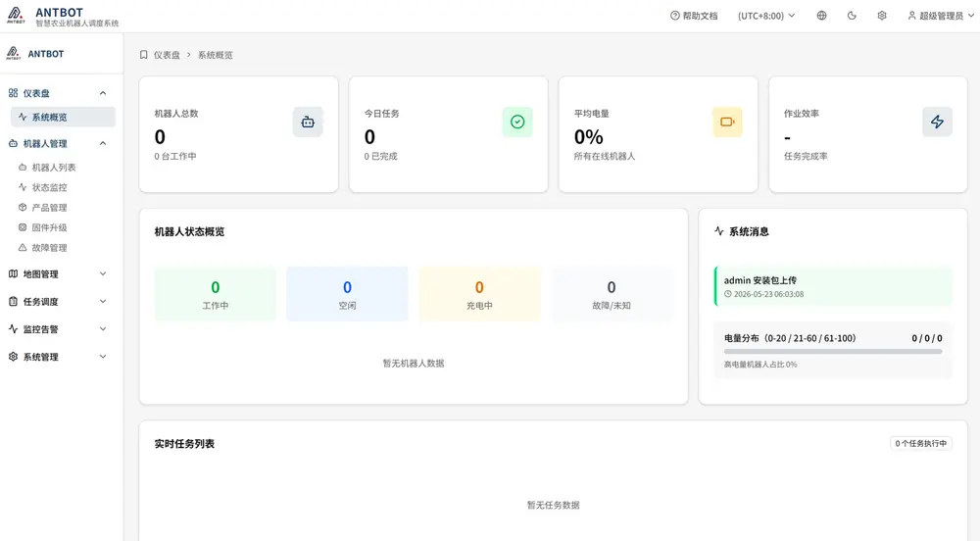The height and width of the screenshot is (541, 980).
Task: Click the 系统概览 breadcrumb text
Action: (215, 55)
